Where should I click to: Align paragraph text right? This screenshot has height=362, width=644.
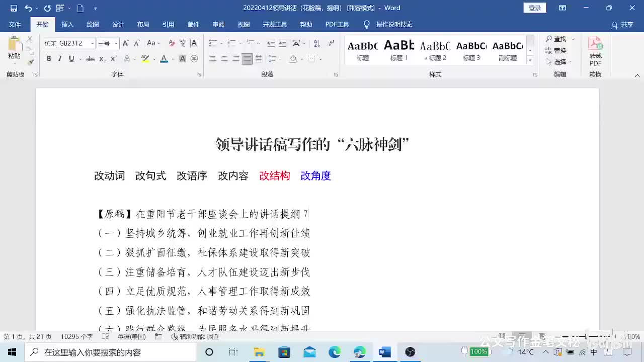(x=236, y=59)
